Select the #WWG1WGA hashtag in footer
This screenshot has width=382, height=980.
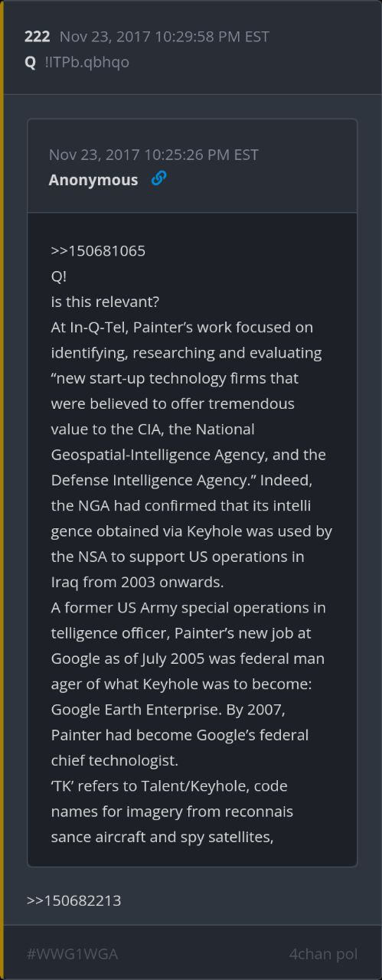click(72, 954)
